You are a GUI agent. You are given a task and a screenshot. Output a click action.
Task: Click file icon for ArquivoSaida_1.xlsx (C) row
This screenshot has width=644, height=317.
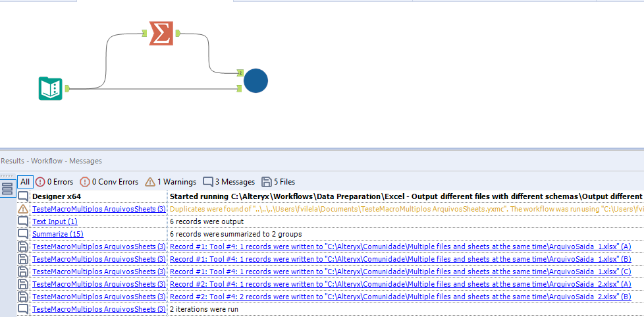pos(24,272)
